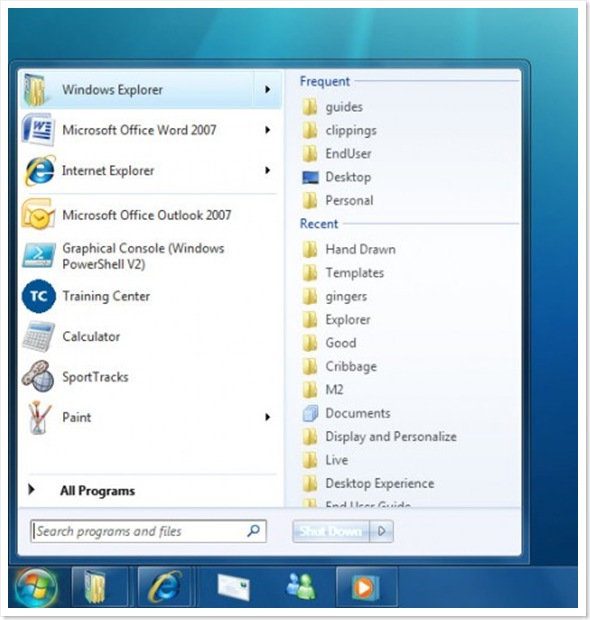Viewport: 590px width, 620px height.
Task: Open the Shut Down options arrow
Action: pos(381,531)
